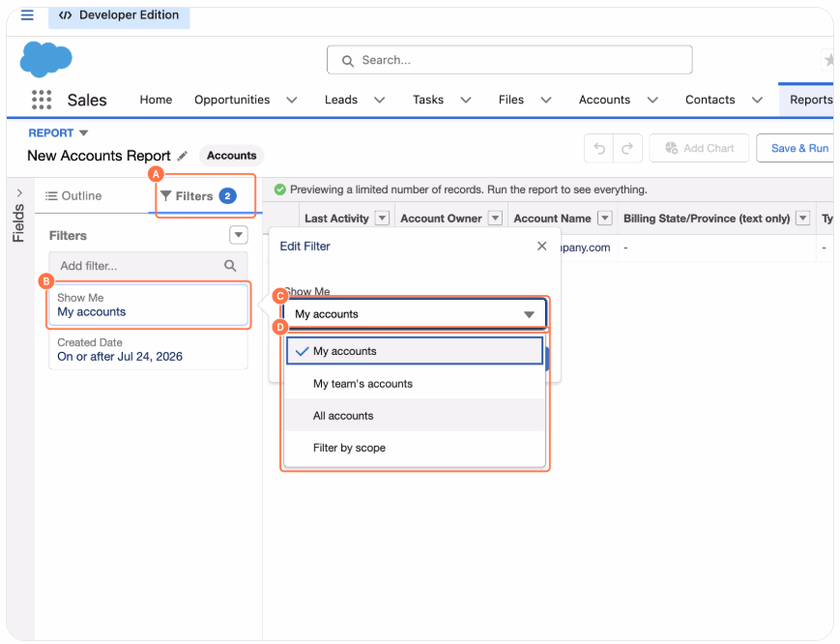Click the New Accounts Report title

(99, 156)
